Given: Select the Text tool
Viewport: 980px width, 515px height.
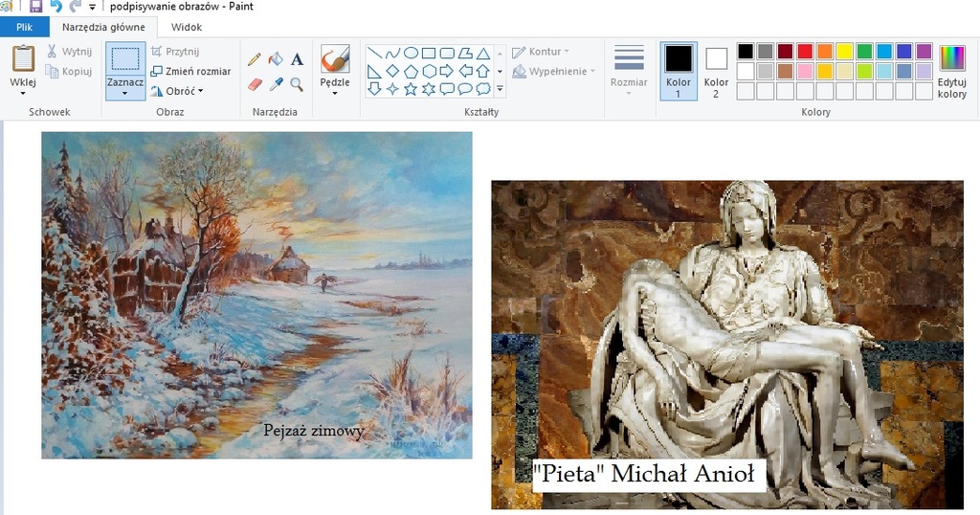Looking at the screenshot, I should click(297, 58).
